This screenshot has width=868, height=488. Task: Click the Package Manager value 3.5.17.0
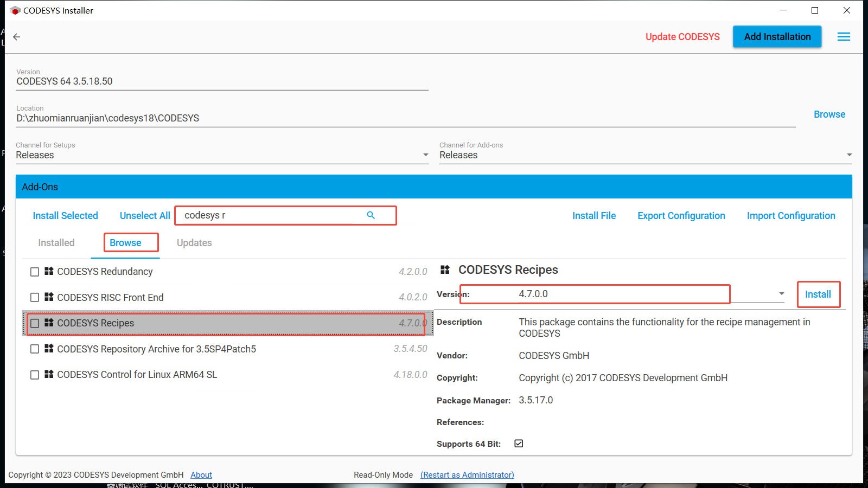tap(536, 400)
